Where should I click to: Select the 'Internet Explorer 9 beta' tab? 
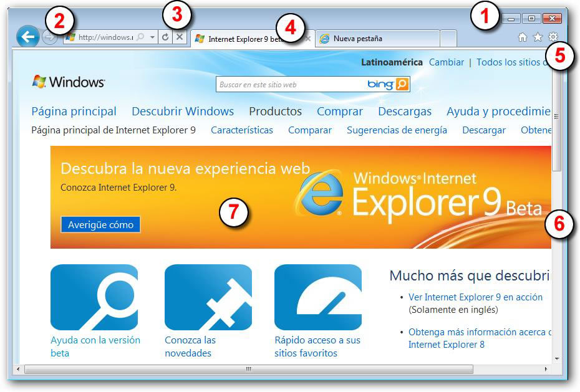click(x=253, y=39)
